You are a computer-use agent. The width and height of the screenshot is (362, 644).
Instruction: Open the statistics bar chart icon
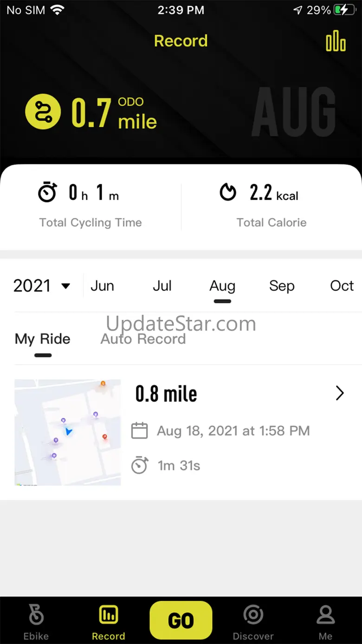(x=336, y=41)
